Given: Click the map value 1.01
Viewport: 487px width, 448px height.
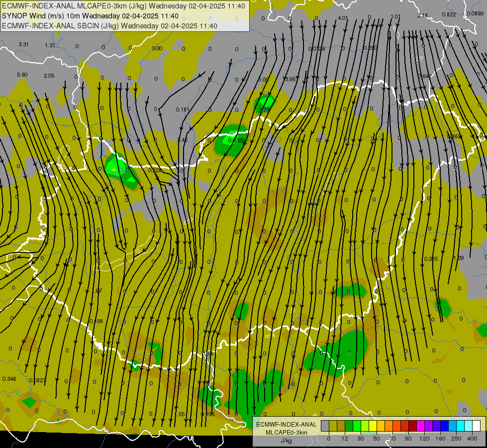Looking at the screenshot, I should coord(395,16).
